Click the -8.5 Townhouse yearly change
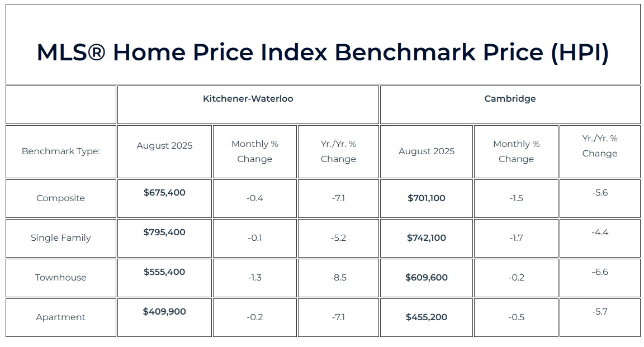 [338, 278]
